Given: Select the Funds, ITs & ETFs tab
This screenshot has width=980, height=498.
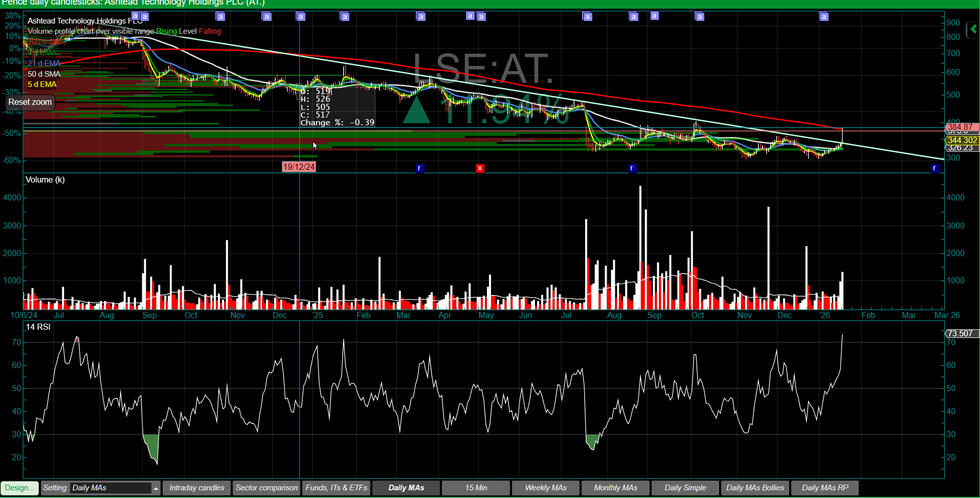Looking at the screenshot, I should click(337, 488).
